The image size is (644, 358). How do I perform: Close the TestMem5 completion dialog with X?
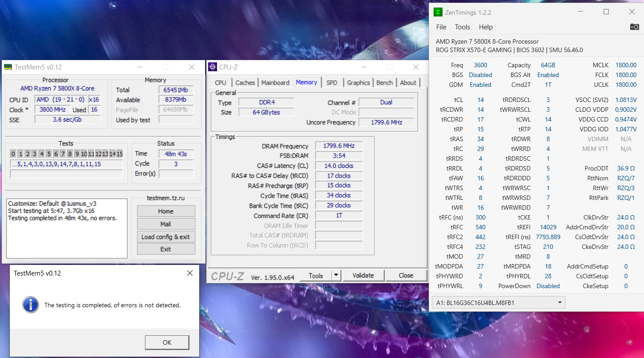tap(190, 273)
